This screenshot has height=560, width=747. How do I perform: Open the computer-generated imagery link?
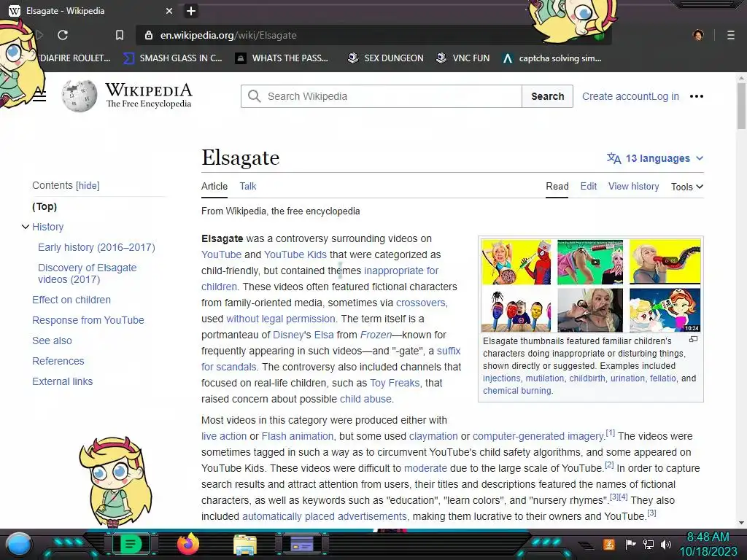tap(538, 436)
